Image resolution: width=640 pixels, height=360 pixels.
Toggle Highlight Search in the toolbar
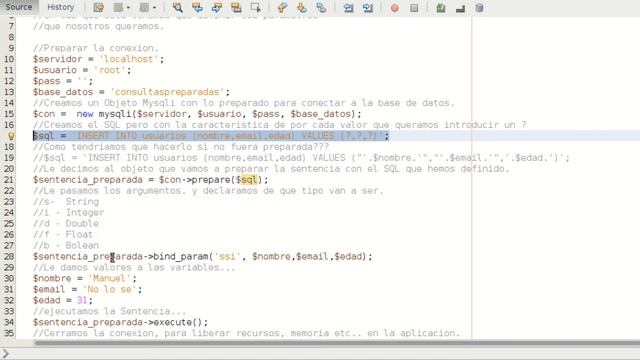pyautogui.click(x=236, y=7)
